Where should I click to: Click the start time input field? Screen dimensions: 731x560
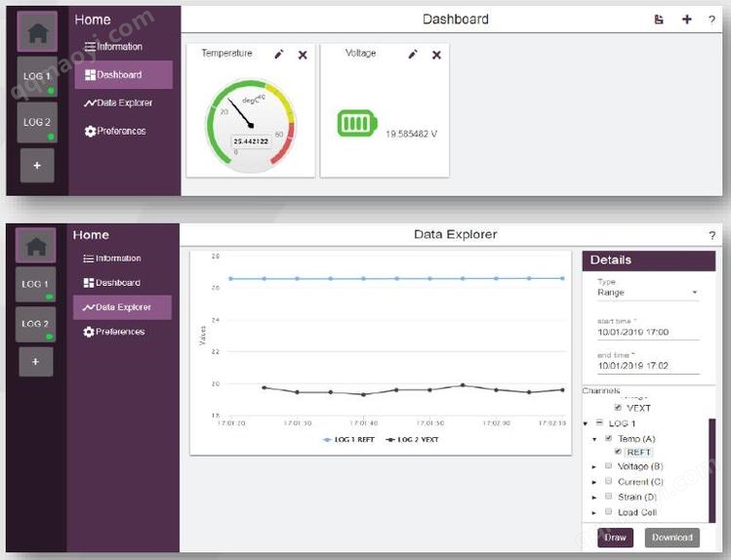point(648,332)
